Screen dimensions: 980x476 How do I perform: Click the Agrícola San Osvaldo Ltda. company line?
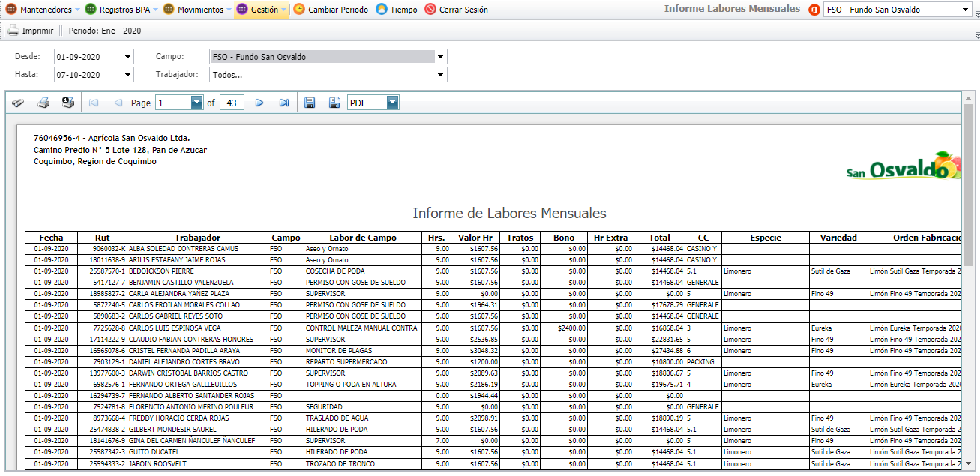point(112,138)
